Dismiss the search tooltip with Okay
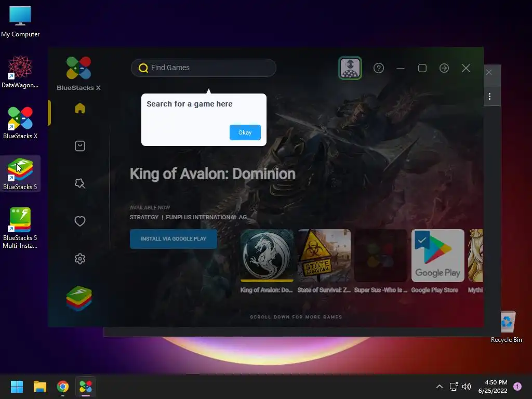532x399 pixels. click(245, 132)
